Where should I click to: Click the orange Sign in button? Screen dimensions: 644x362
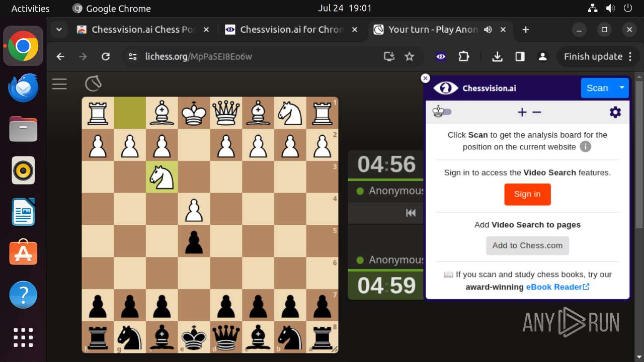click(x=527, y=194)
